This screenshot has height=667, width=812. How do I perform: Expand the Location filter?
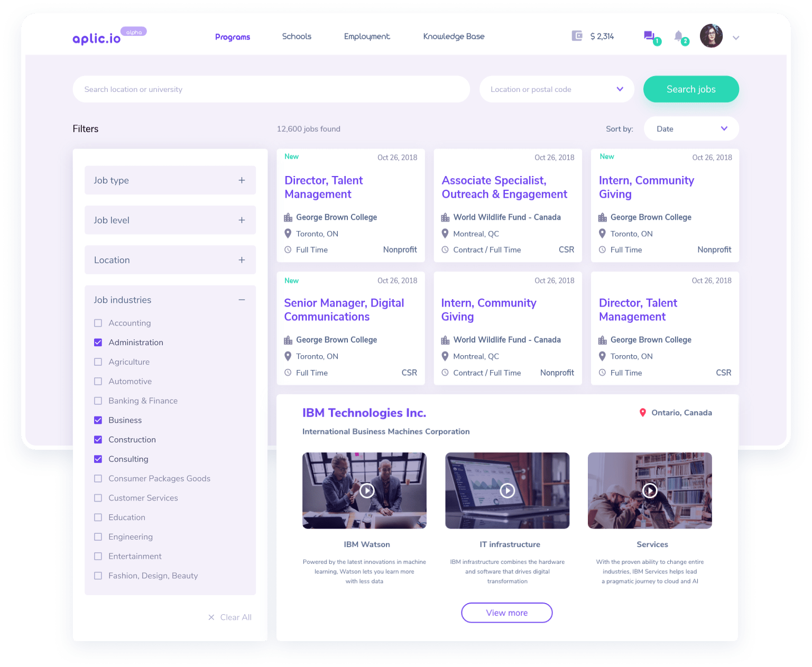click(170, 260)
